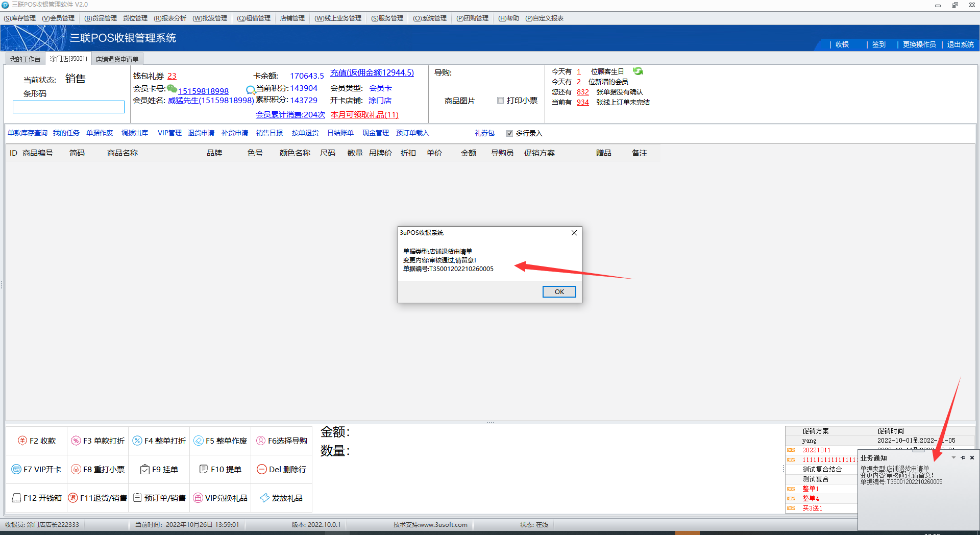Click the 收银 link in the header
The image size is (980, 535).
(842, 44)
